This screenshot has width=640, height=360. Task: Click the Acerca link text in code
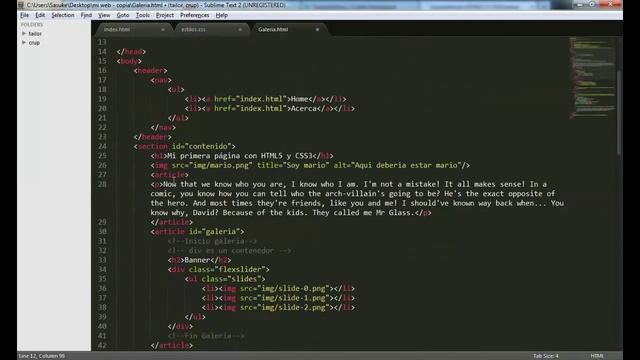304,109
